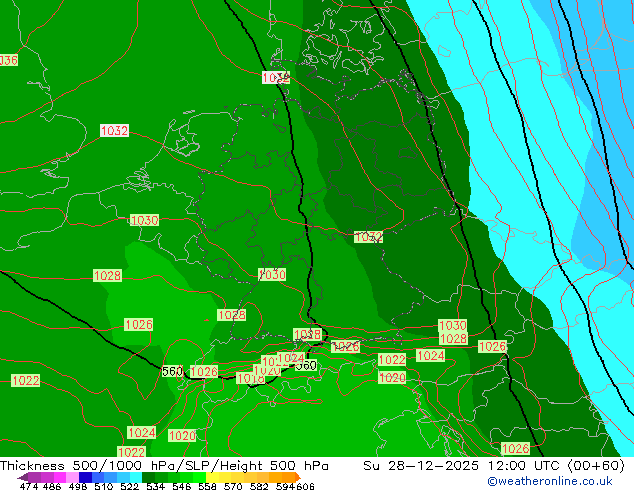Select the cyan swatch left of dark green
Image resolution: width=634 pixels, height=490 pixels.
(x=136, y=477)
